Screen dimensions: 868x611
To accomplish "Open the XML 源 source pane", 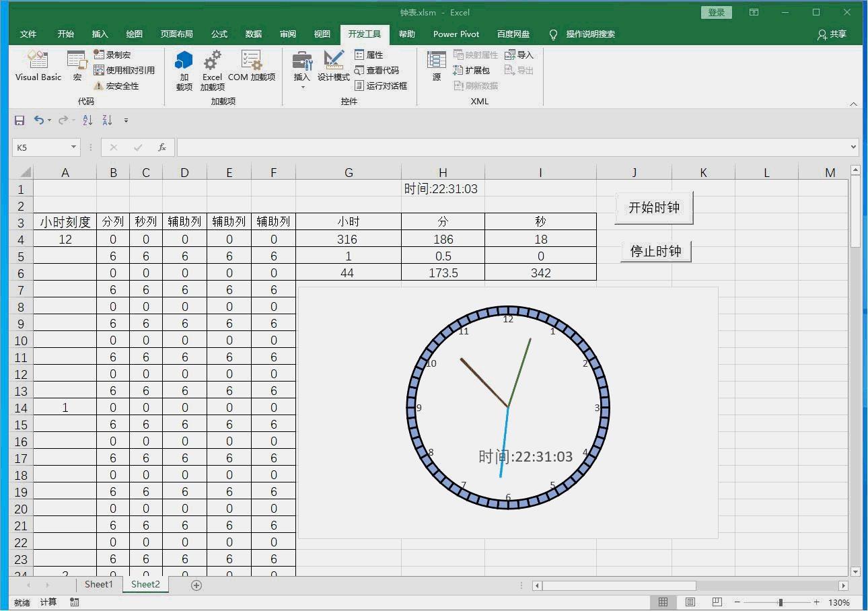I will click(x=437, y=66).
